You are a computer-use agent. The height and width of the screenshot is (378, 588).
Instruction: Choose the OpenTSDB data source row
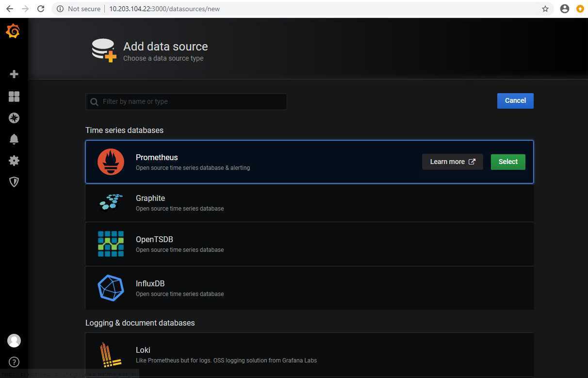pyautogui.click(x=310, y=244)
